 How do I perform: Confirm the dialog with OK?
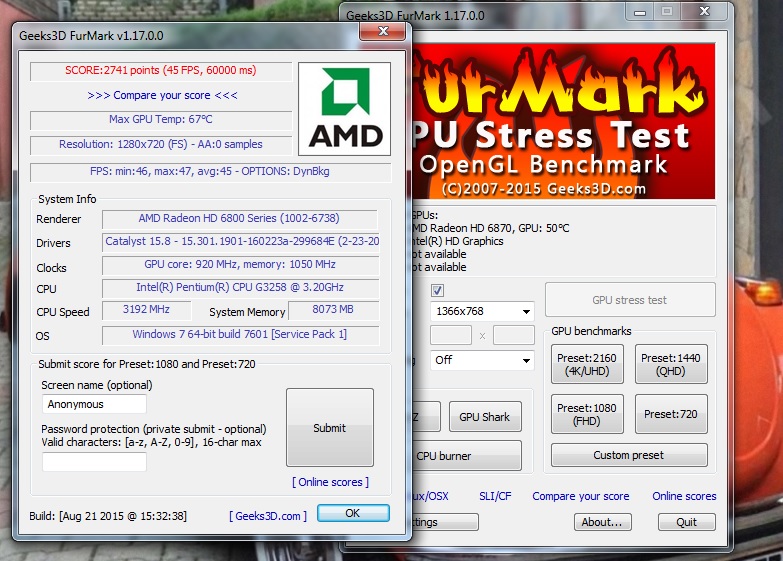click(353, 513)
